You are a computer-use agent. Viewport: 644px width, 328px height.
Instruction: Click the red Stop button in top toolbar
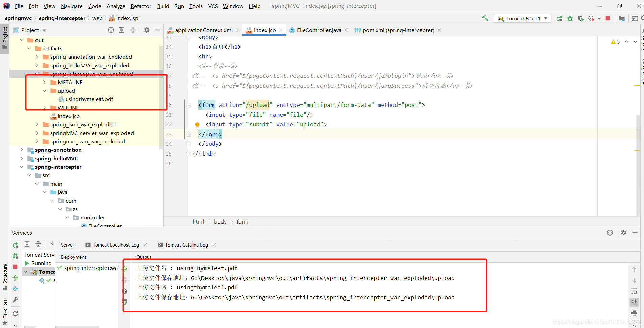pos(608,18)
